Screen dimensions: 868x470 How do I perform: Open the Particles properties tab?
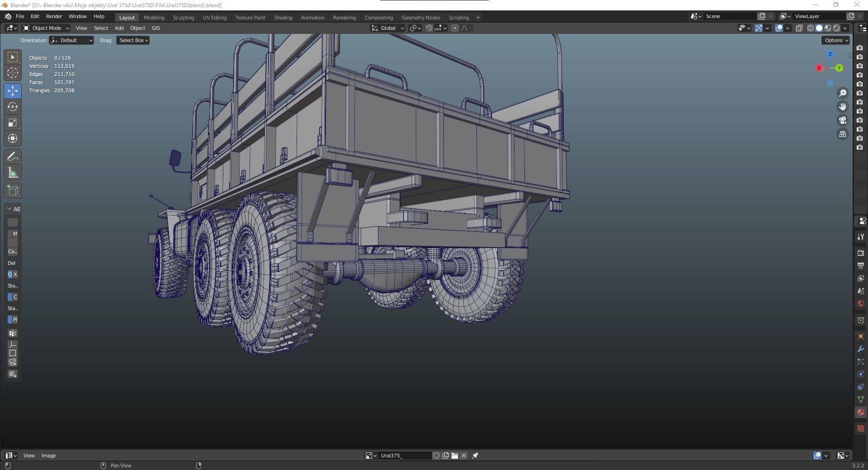[x=861, y=362]
